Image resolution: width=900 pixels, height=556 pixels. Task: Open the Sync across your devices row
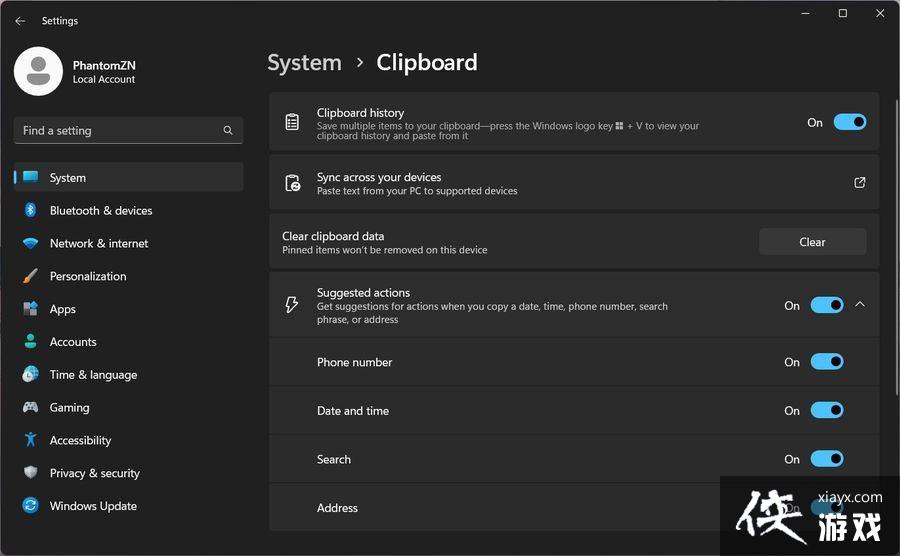click(574, 182)
